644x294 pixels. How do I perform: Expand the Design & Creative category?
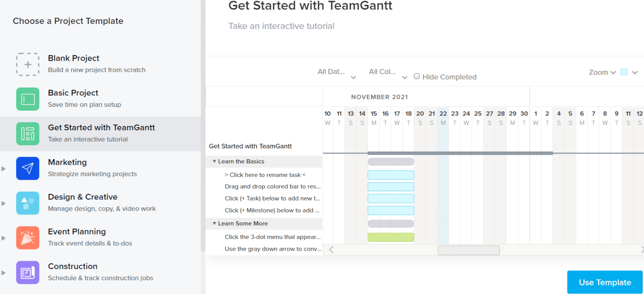point(4,203)
